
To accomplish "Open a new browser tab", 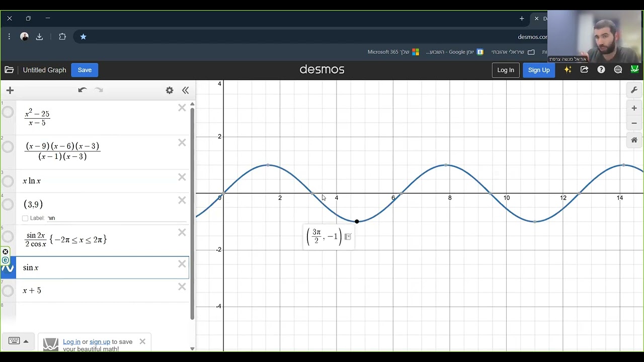I will coord(522,19).
